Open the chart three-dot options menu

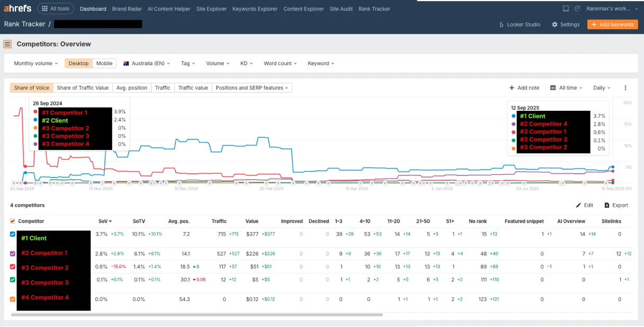click(625, 88)
